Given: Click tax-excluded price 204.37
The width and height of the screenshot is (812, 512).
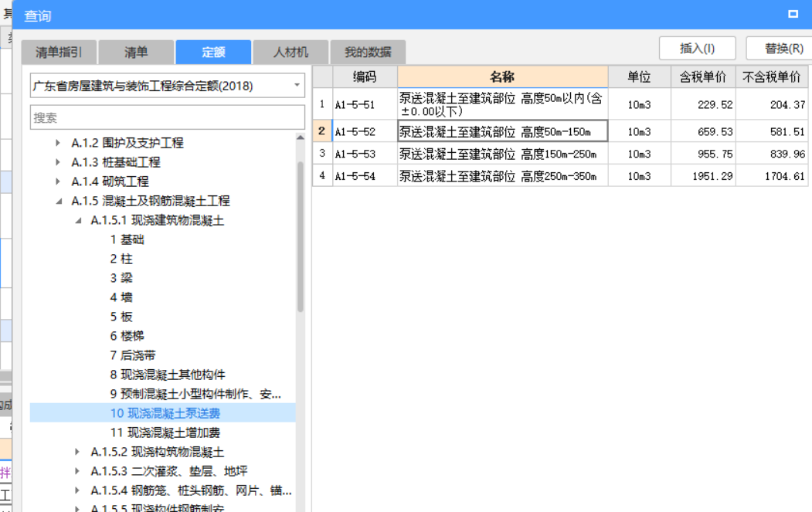Looking at the screenshot, I should click(x=772, y=104).
